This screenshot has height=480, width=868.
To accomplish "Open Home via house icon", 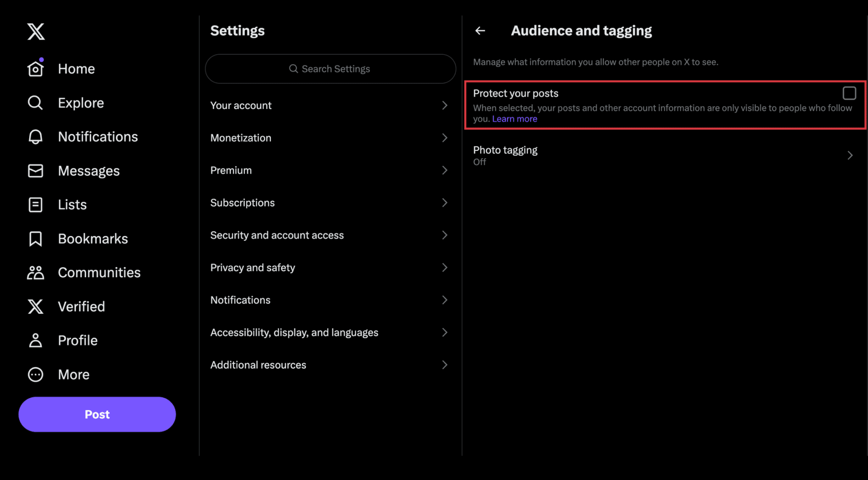I will pos(36,69).
